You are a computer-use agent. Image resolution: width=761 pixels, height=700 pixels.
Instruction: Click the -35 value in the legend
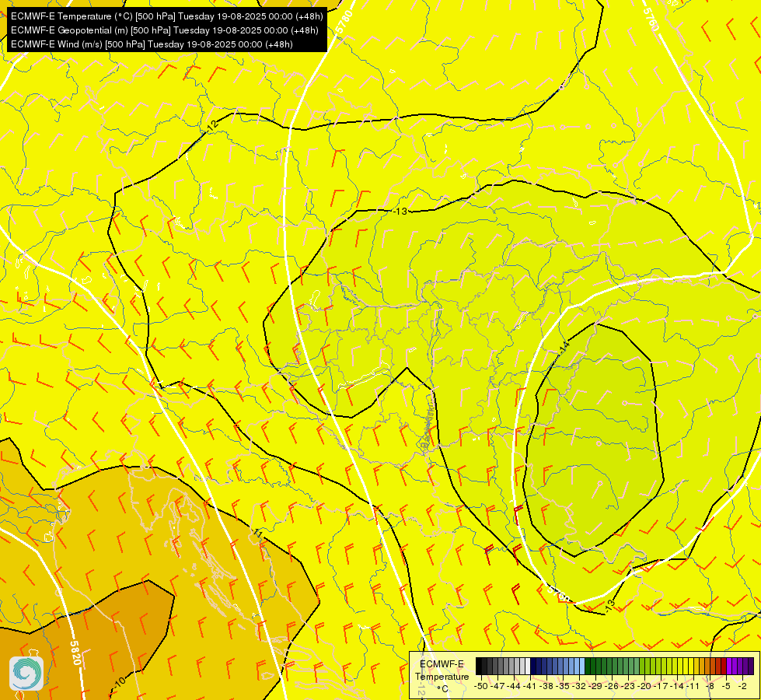coord(563,686)
